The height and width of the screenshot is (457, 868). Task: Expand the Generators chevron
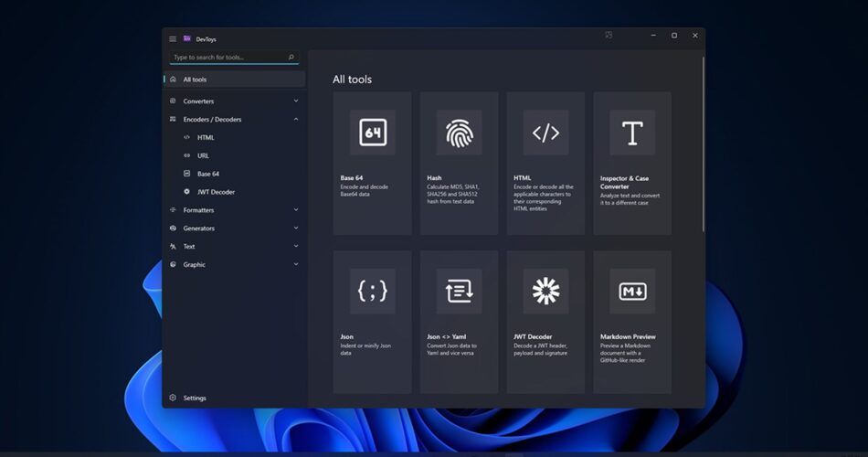(x=296, y=228)
